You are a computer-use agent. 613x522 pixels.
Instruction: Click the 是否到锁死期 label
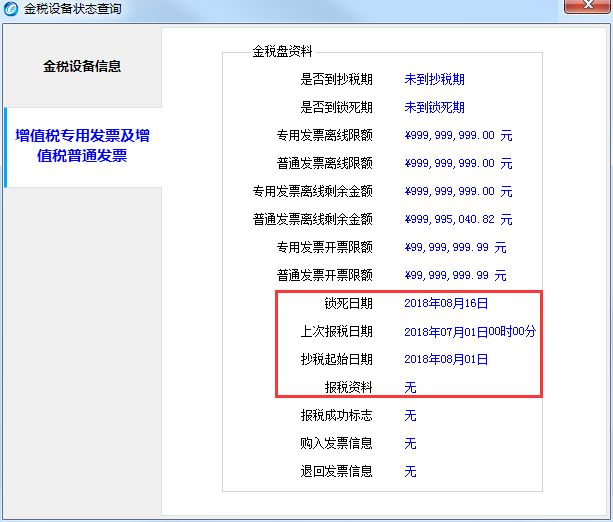click(336, 107)
